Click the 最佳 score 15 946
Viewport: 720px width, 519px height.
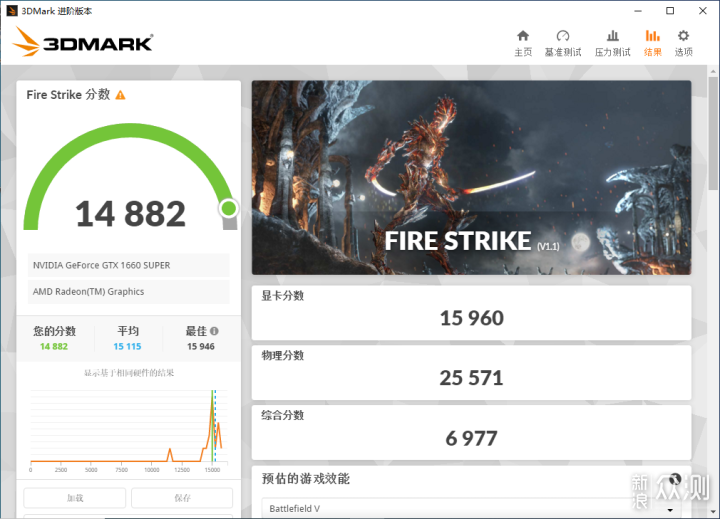coord(201,346)
